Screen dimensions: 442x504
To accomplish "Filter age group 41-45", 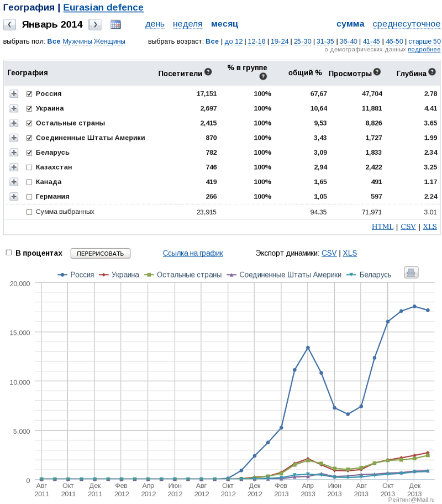I will pos(371,41).
